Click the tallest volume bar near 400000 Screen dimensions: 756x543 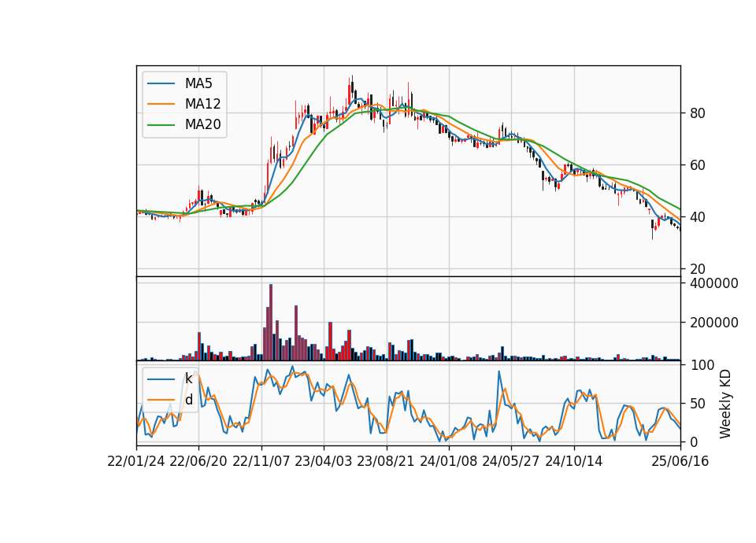(271, 323)
